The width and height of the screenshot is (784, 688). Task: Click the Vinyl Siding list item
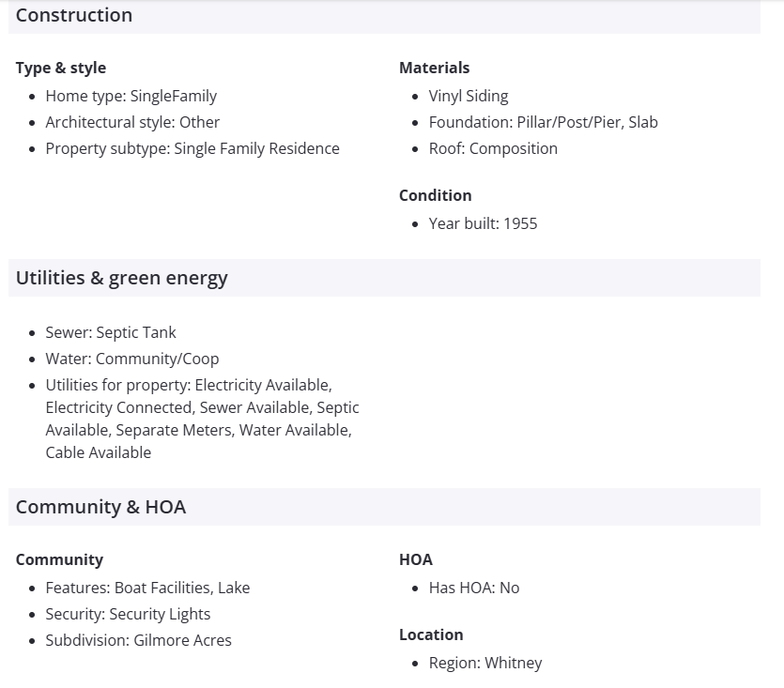[469, 96]
